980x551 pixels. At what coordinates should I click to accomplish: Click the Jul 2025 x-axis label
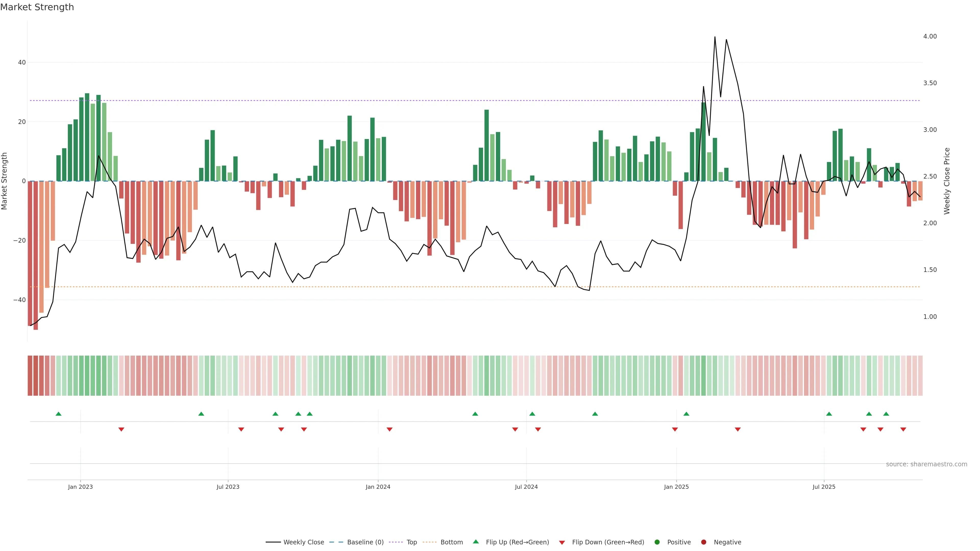click(824, 487)
